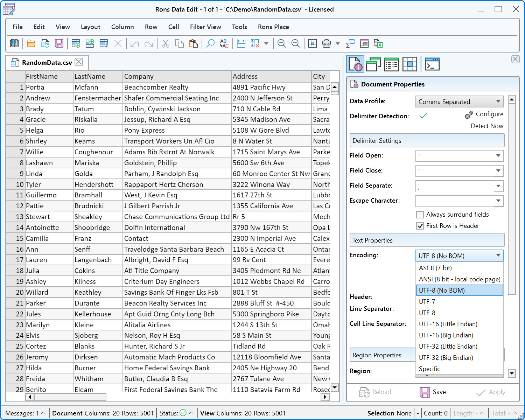Click the Delimiter Settings section header
Screen dimensions: 525x420
point(427,140)
